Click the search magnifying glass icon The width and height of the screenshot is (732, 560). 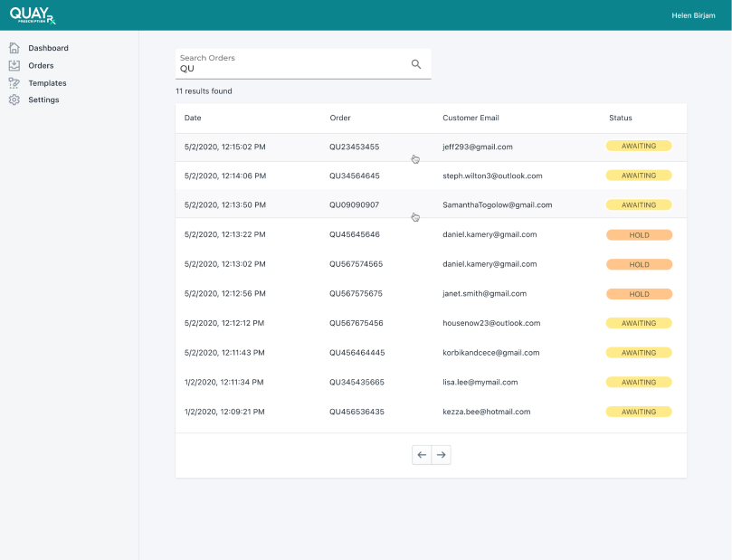click(415, 64)
